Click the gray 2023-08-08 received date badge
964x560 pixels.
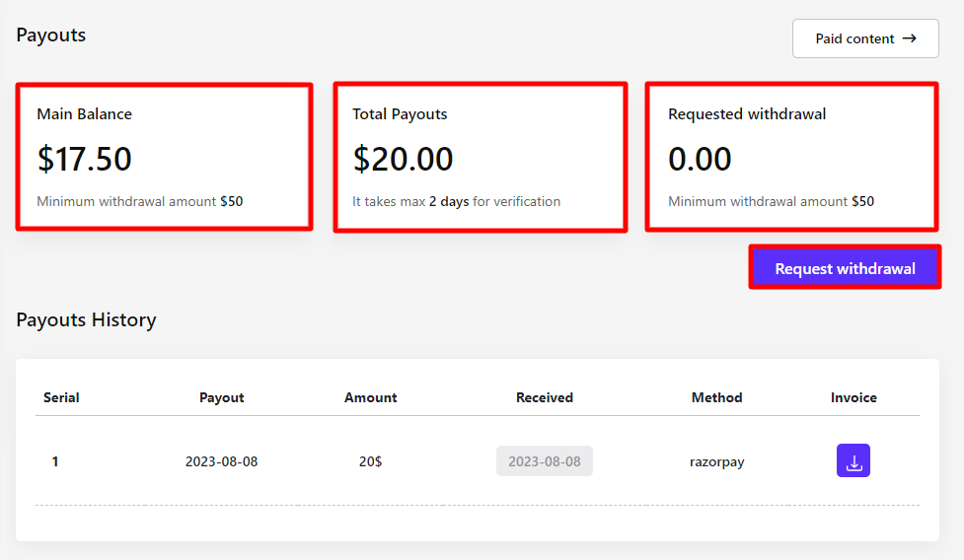pyautogui.click(x=544, y=460)
